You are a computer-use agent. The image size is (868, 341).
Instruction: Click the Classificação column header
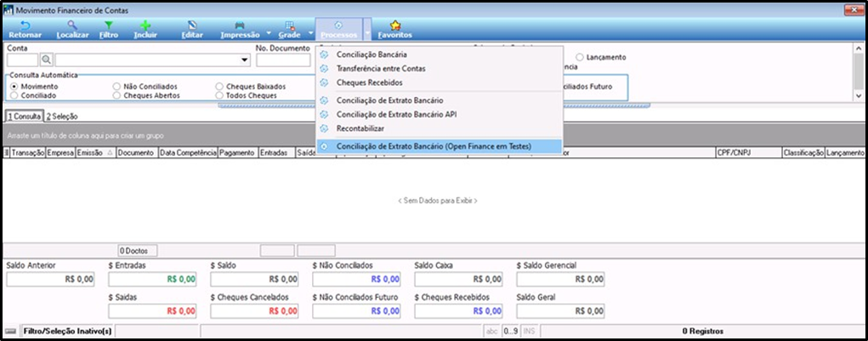click(803, 153)
